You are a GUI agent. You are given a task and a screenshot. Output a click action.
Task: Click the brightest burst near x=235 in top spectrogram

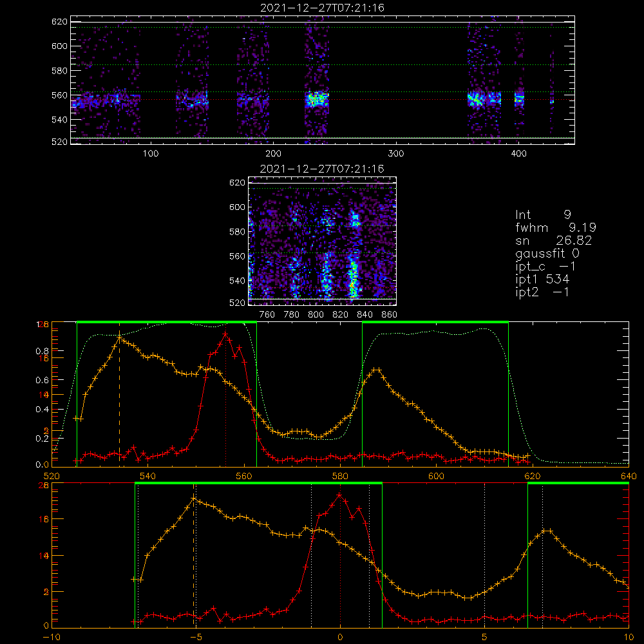pyautogui.click(x=317, y=99)
